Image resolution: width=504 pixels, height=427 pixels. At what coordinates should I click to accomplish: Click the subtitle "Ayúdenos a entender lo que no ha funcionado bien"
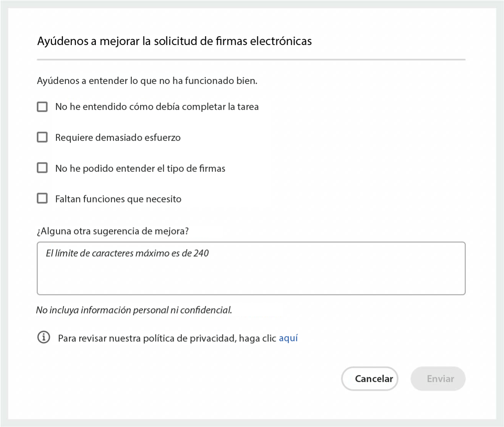click(x=147, y=81)
